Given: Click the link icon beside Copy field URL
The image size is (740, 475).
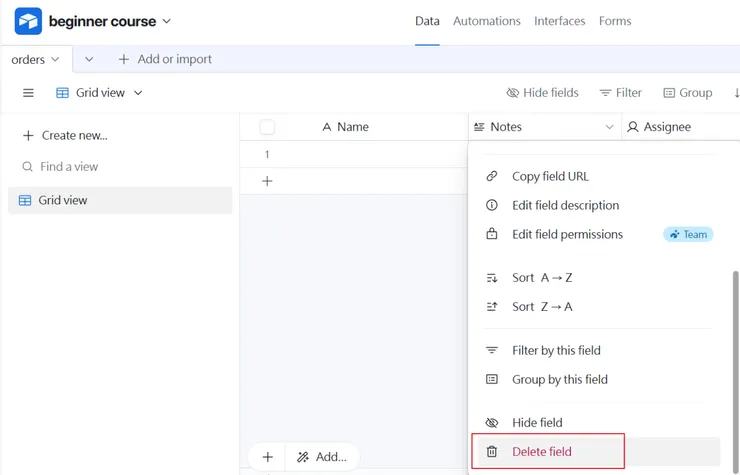Looking at the screenshot, I should click(x=492, y=176).
